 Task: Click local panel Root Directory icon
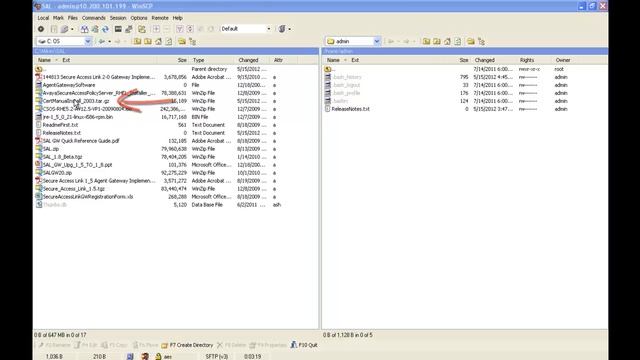click(148, 41)
